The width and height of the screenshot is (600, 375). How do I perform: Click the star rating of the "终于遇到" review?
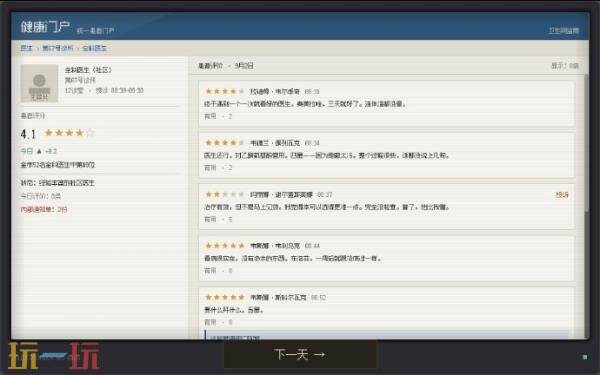(225, 91)
